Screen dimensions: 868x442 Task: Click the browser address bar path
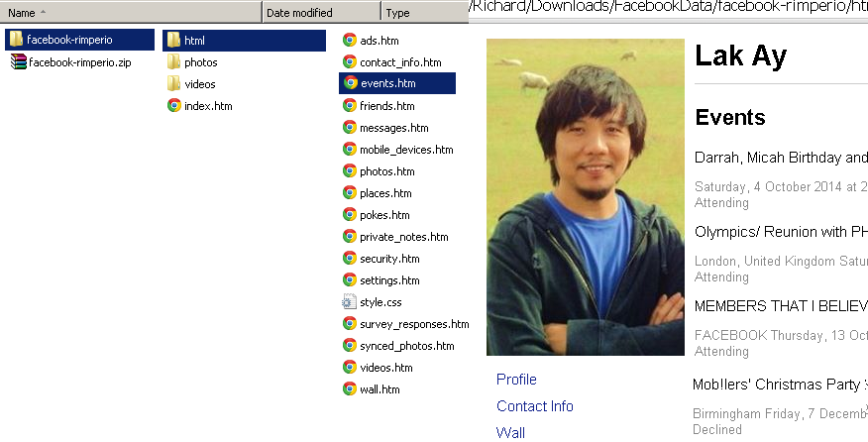tap(668, 7)
